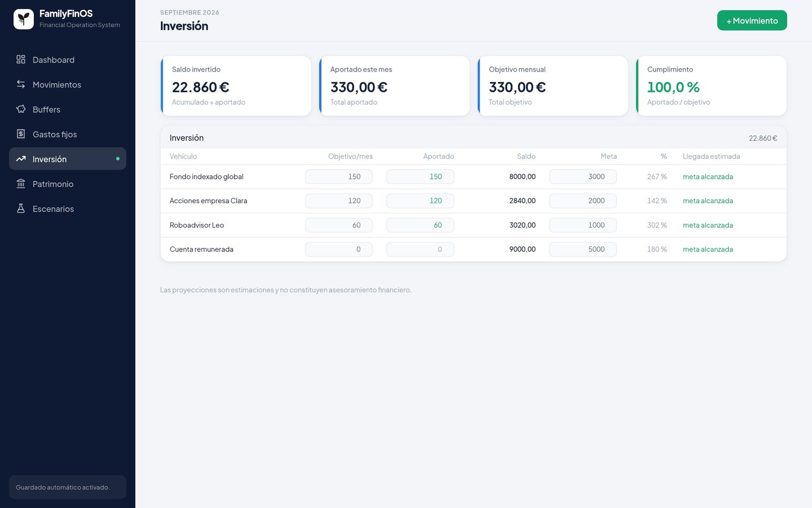Click the Escenarios flask icon
Image resolution: width=812 pixels, height=508 pixels.
click(21, 209)
